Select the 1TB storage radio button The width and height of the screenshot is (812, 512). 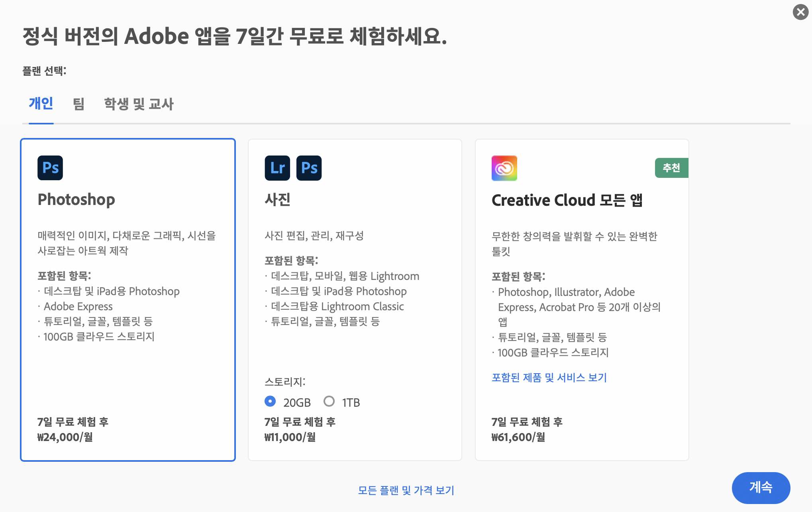click(x=329, y=401)
